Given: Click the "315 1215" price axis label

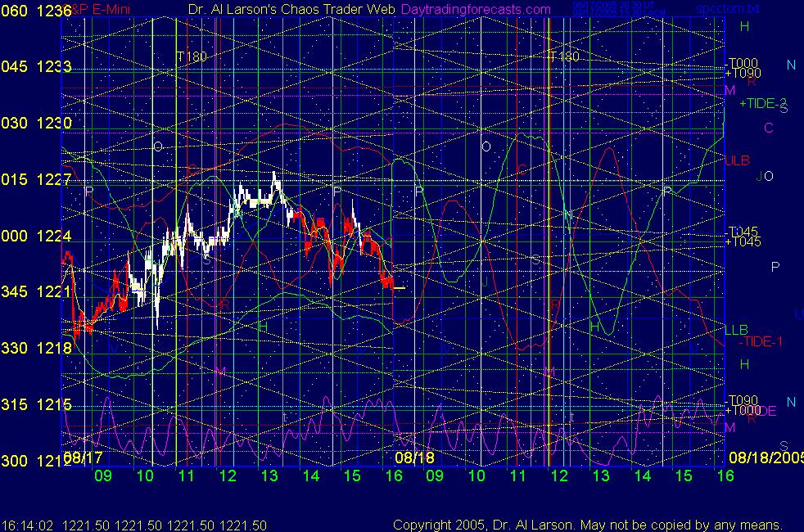Looking at the screenshot, I should pyautogui.click(x=36, y=404).
